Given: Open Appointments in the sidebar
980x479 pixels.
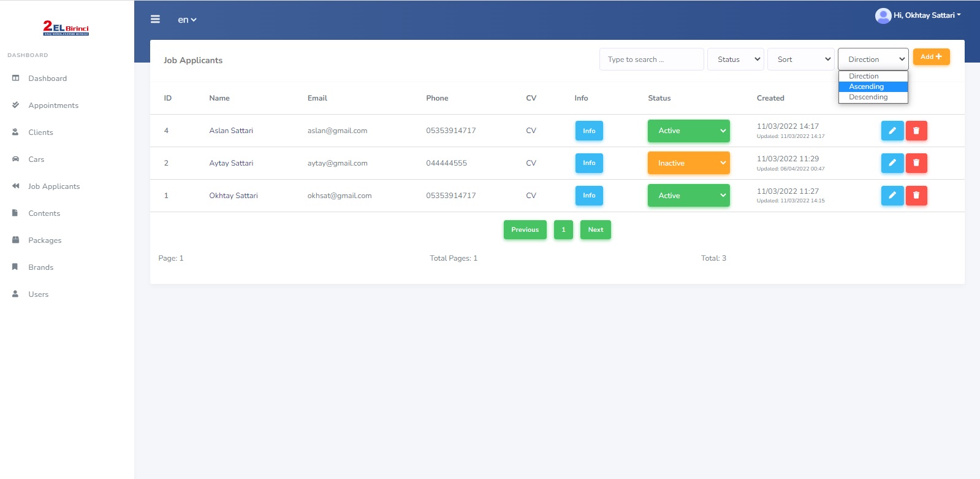Looking at the screenshot, I should click(x=53, y=105).
